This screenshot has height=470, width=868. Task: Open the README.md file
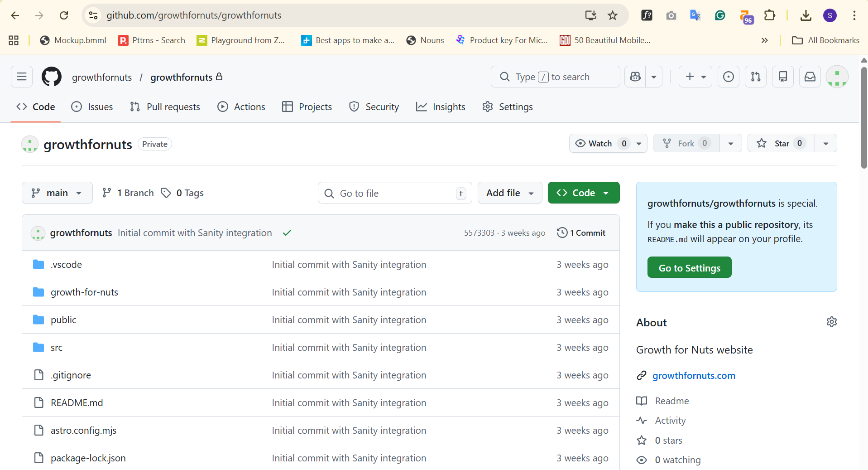click(77, 403)
